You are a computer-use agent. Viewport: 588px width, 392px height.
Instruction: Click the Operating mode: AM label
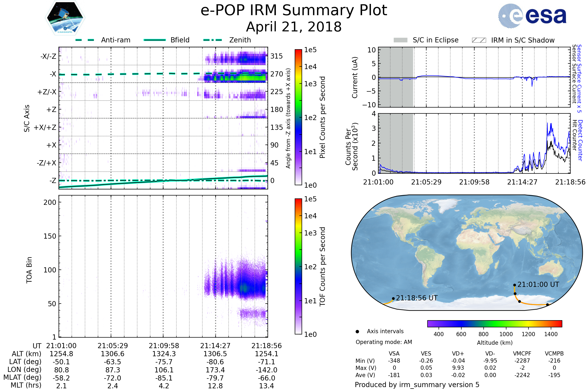pos(384,342)
